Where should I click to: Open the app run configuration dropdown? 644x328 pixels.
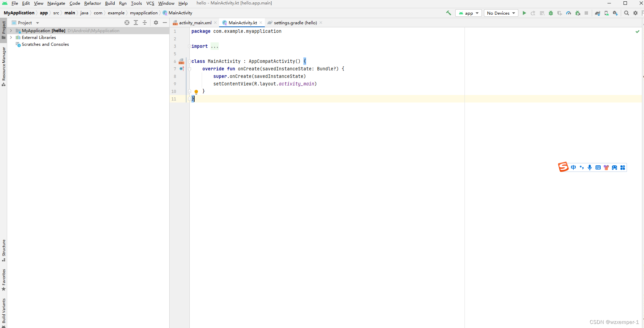tap(469, 13)
